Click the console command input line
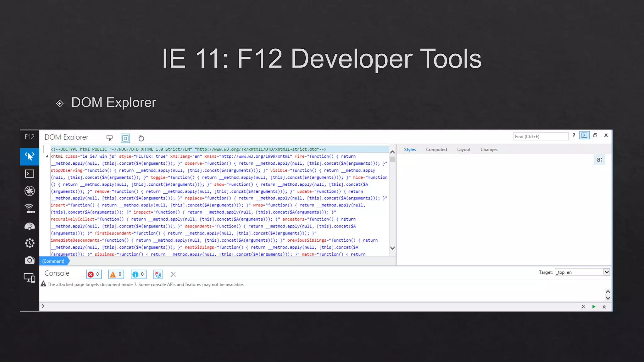The height and width of the screenshot is (362, 644). tap(310, 306)
